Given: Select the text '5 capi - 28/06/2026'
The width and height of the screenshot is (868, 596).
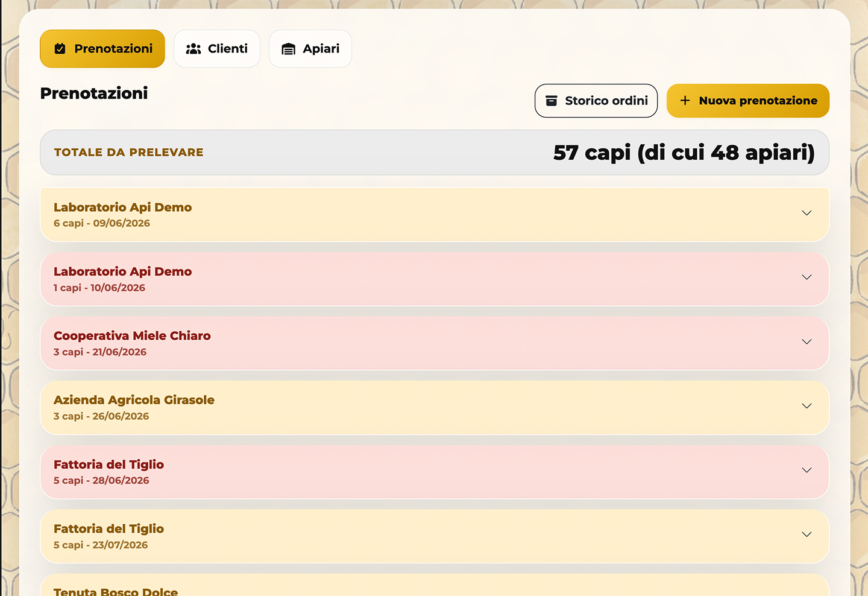Looking at the screenshot, I should [x=101, y=481].
